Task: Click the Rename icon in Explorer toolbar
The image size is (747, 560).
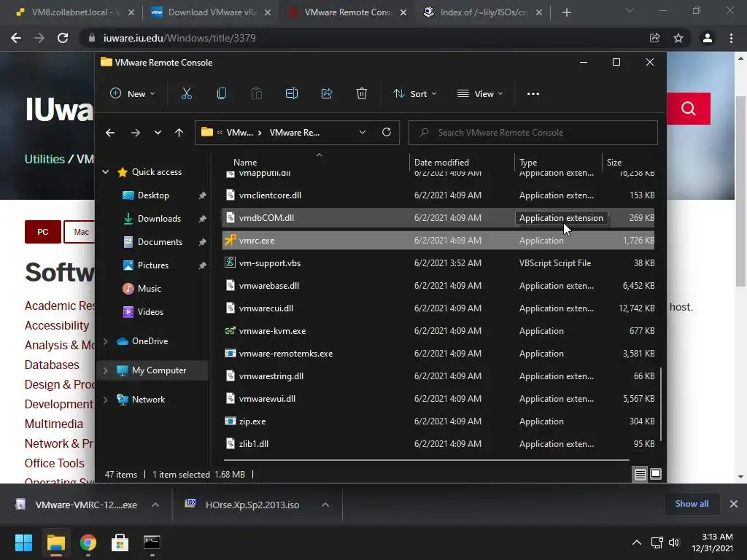Action: coord(292,94)
